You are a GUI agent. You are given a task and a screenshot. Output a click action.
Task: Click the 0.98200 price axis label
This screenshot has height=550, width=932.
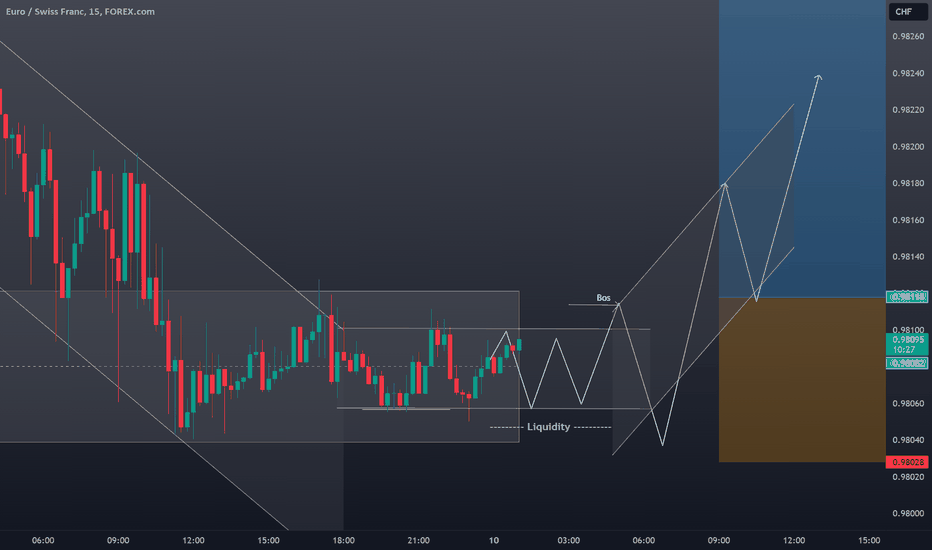click(x=908, y=147)
